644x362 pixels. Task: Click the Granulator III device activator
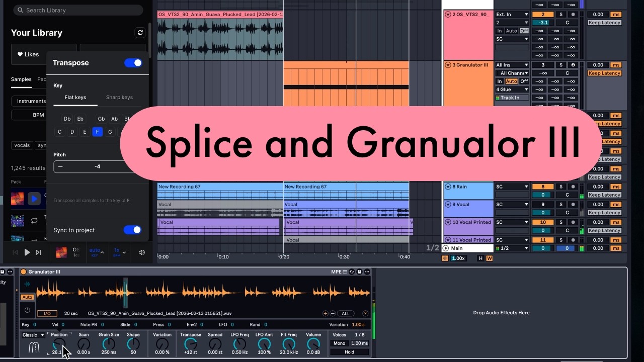[23, 272]
